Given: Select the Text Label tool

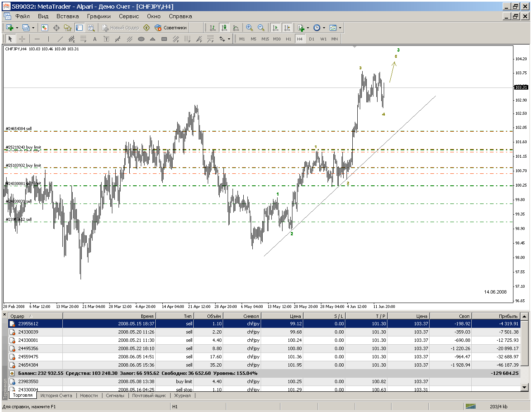Looking at the screenshot, I should [x=106, y=39].
